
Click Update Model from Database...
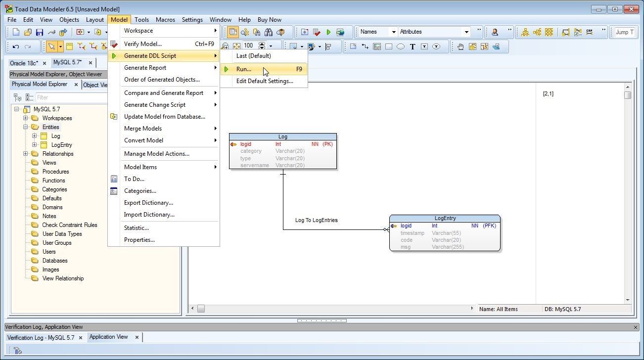tap(164, 117)
